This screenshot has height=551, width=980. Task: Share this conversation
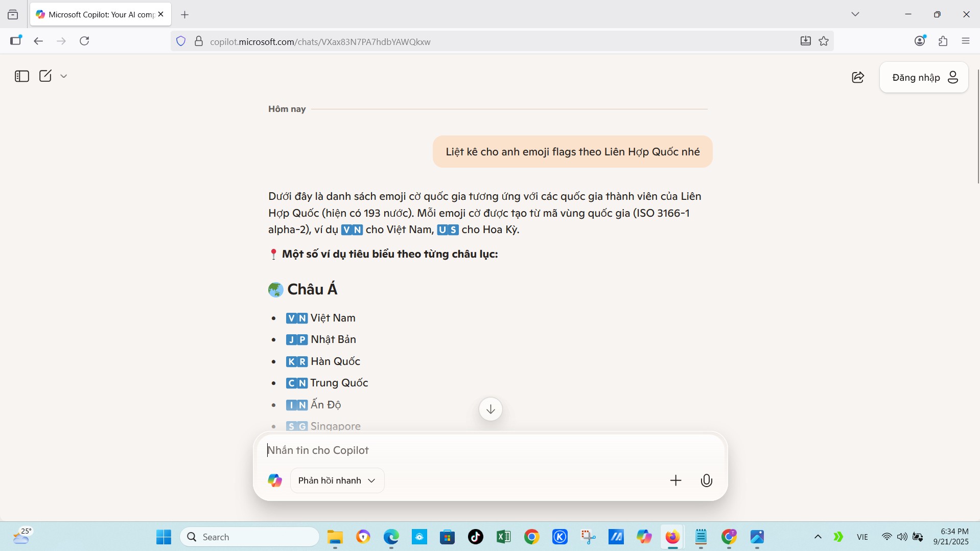tap(858, 77)
